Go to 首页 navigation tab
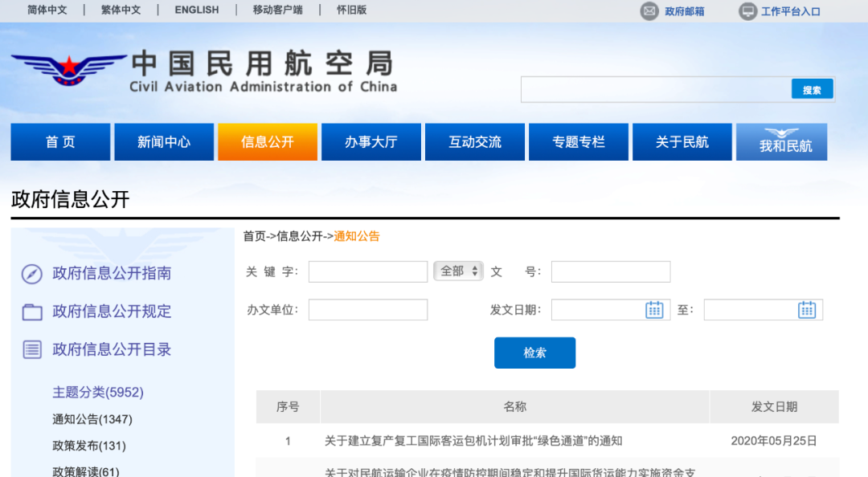Image resolution: width=868 pixels, height=477 pixels. 60,142
